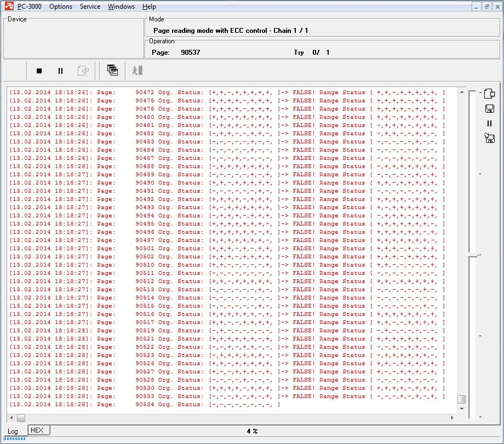504x444 pixels.
Task: Restore the inner window size
Action: point(486,7)
